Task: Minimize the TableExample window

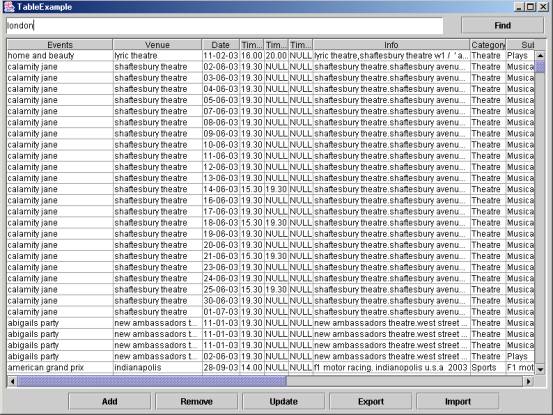Action: [519, 7]
